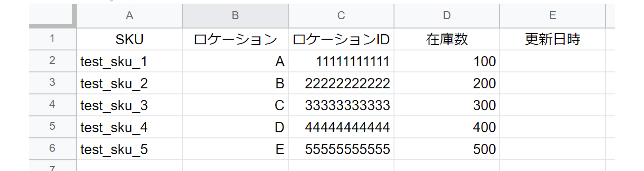
Task: Select column A header
Action: click(x=129, y=16)
